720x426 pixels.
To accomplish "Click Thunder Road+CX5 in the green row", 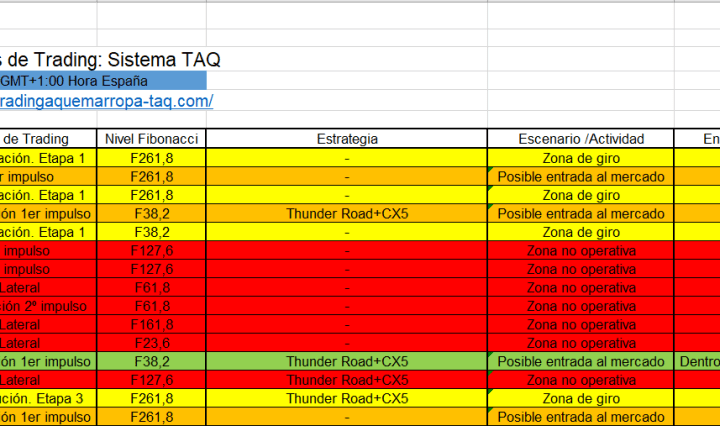I will tap(346, 361).
